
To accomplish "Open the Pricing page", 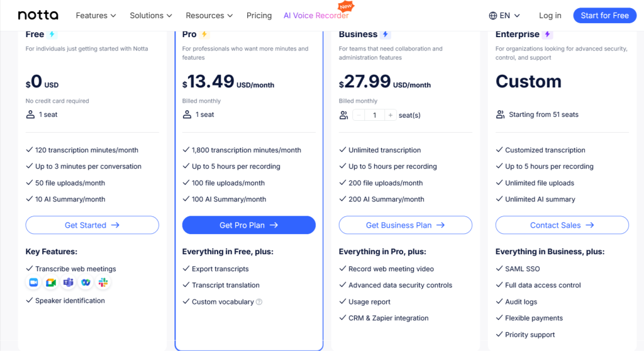I will 259,16.
